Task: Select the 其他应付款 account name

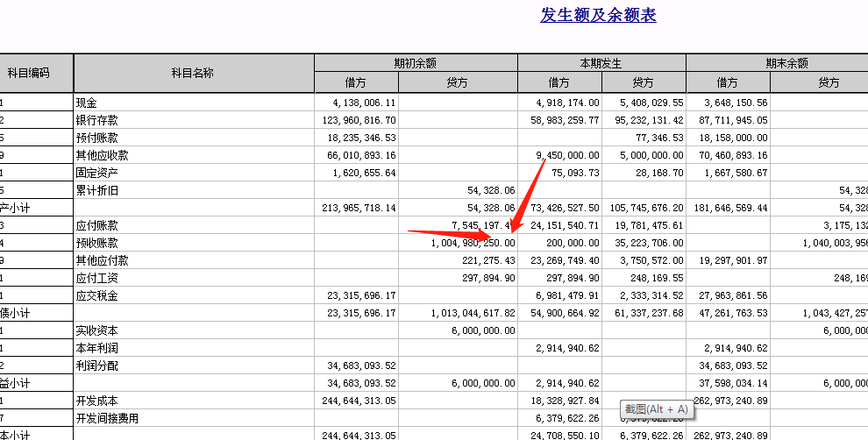Action: click(x=102, y=260)
